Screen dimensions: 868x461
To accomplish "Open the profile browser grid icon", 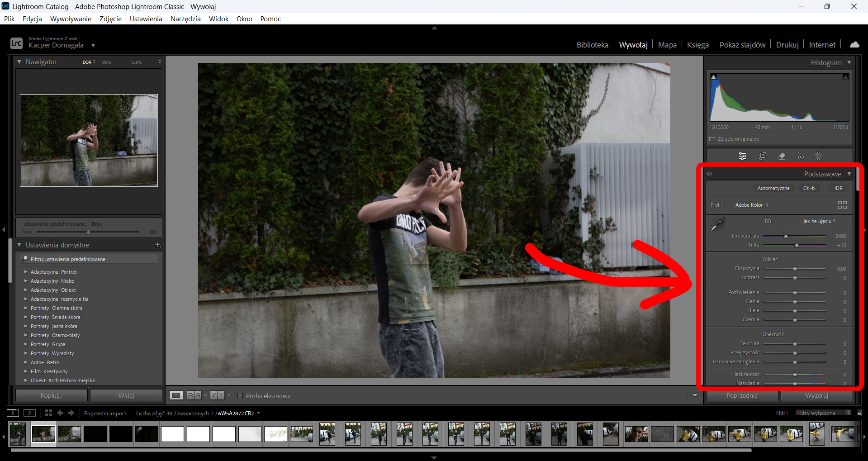I will coord(842,205).
